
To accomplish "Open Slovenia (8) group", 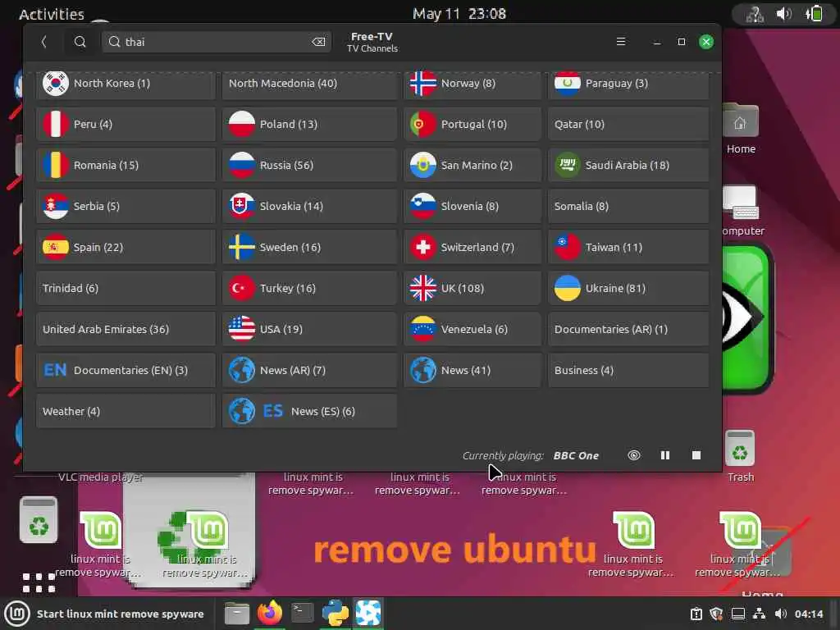I will click(472, 206).
